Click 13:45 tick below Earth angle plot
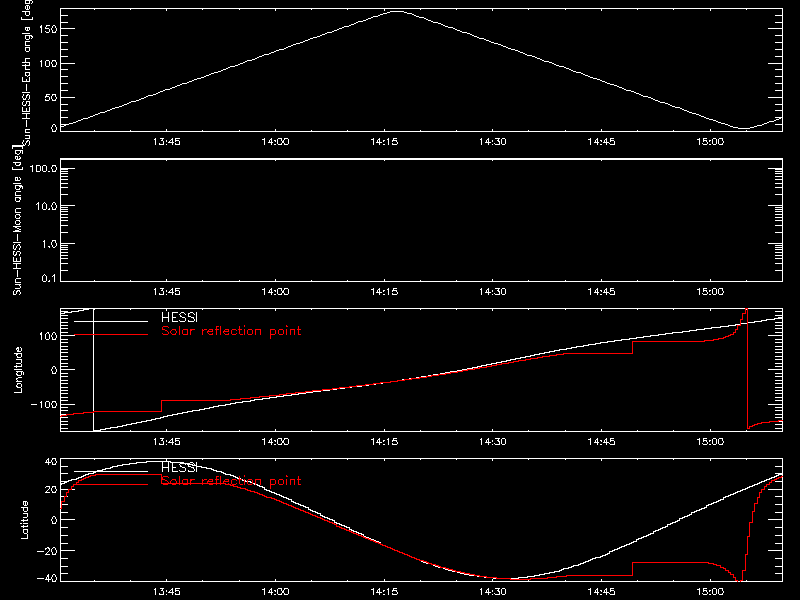Viewport: 800px width, 600px height. pyautogui.click(x=166, y=142)
